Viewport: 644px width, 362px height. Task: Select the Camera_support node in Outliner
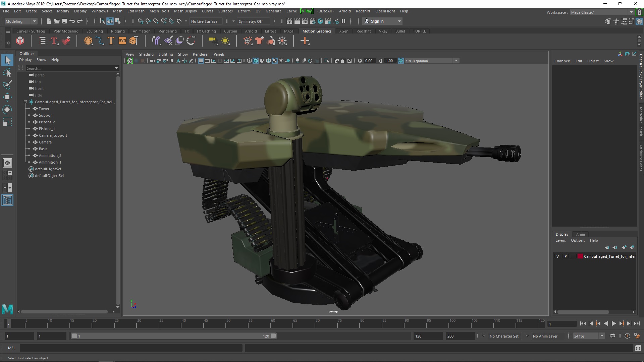tap(53, 135)
